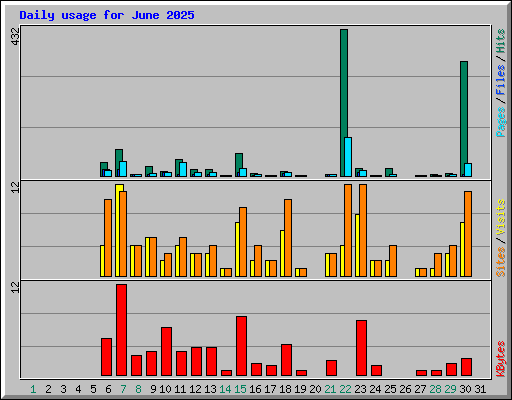This screenshot has height=400, width=512.
Task: Click day label 31 on the x-axis
Action: [480, 389]
